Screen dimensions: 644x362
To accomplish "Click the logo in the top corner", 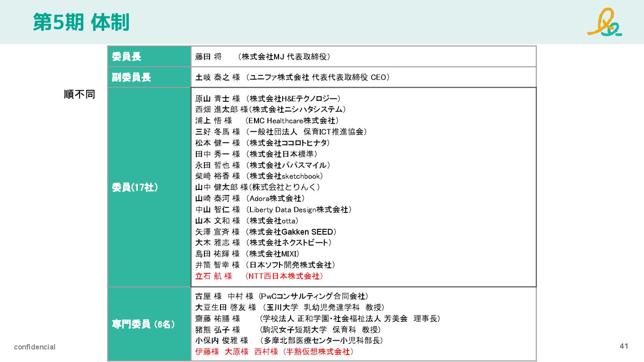I will 605,22.
